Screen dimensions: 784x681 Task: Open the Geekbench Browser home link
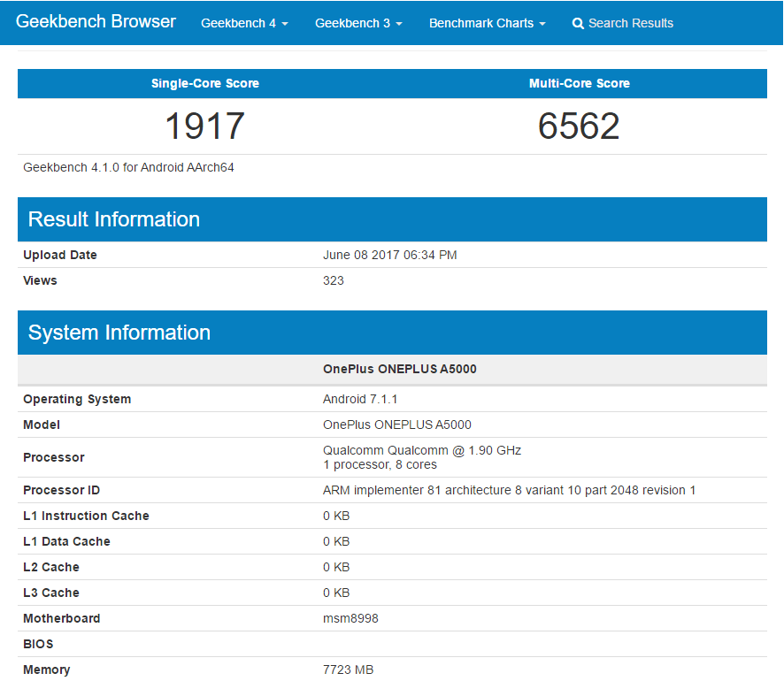pyautogui.click(x=96, y=21)
